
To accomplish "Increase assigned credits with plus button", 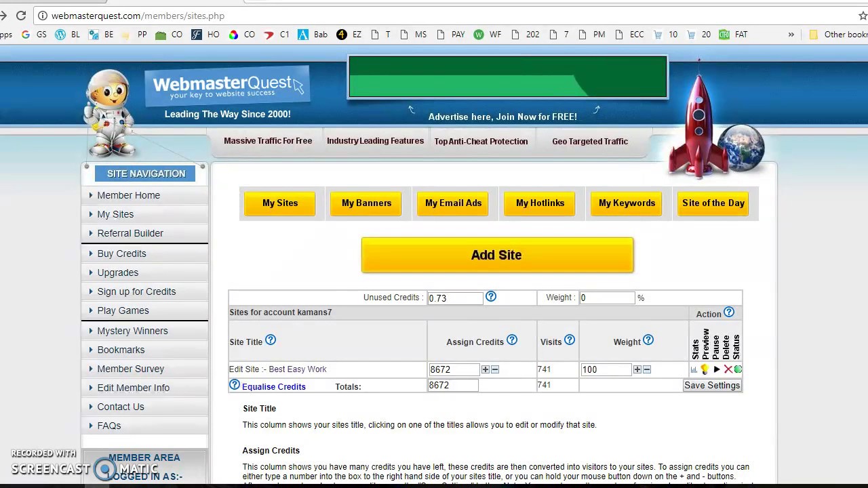I will tap(485, 369).
